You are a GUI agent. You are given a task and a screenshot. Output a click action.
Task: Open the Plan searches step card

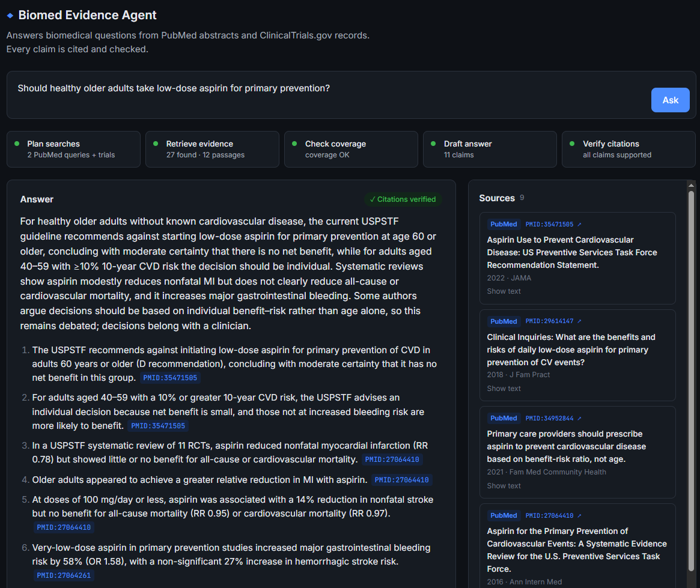tap(74, 149)
